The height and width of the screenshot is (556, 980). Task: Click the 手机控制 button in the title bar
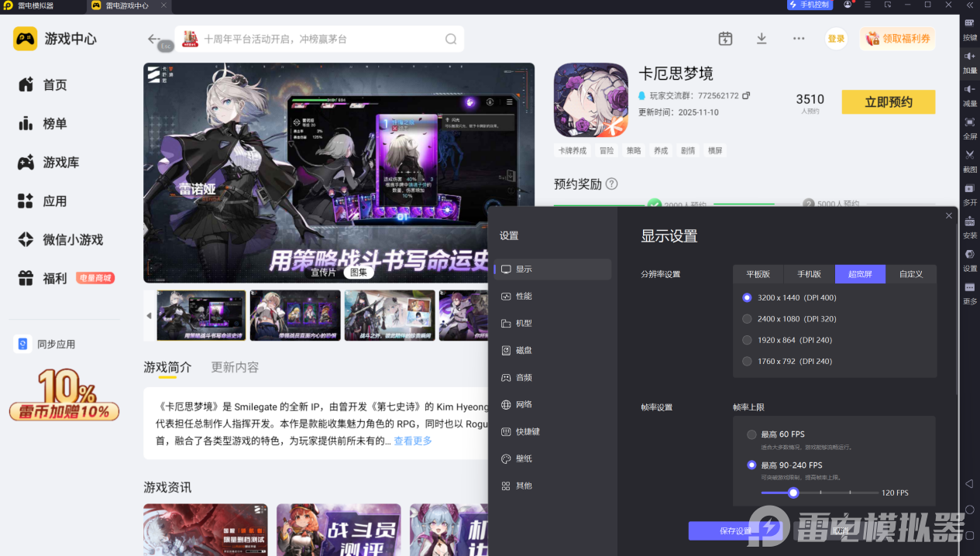pos(810,5)
